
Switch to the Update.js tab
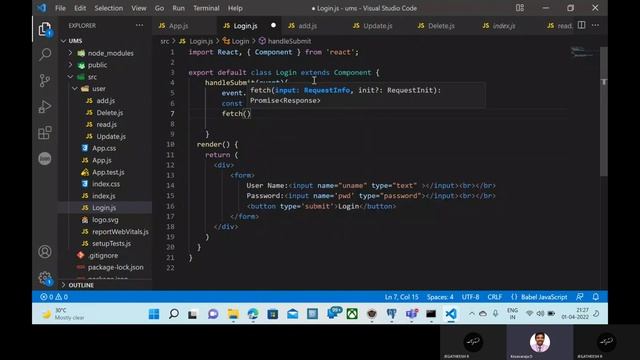[378, 26]
